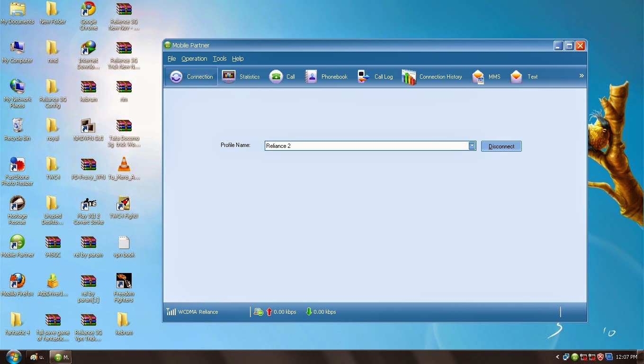The image size is (644, 364).
Task: Select the My Documents desktop icon
Action: coord(18,13)
